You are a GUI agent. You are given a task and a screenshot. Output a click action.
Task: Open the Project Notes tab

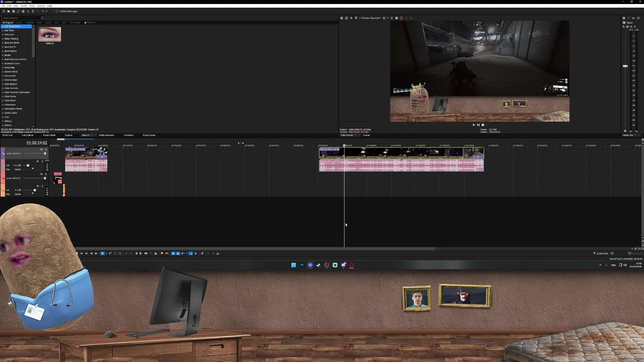click(149, 135)
